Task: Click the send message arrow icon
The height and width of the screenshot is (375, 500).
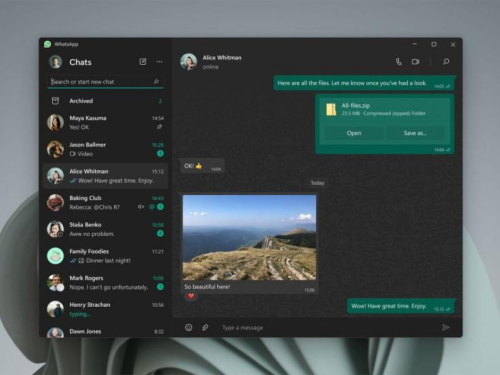Action: (x=446, y=327)
